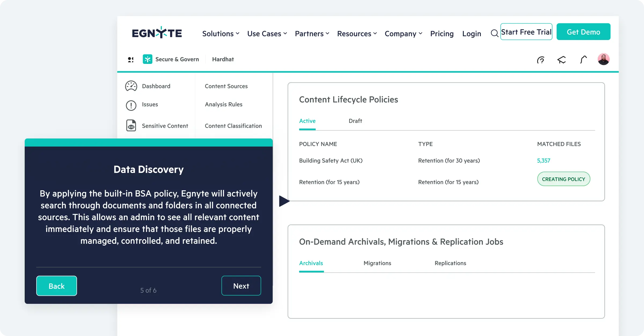Switch to the Migrations tab
This screenshot has height=336, width=644.
click(377, 263)
